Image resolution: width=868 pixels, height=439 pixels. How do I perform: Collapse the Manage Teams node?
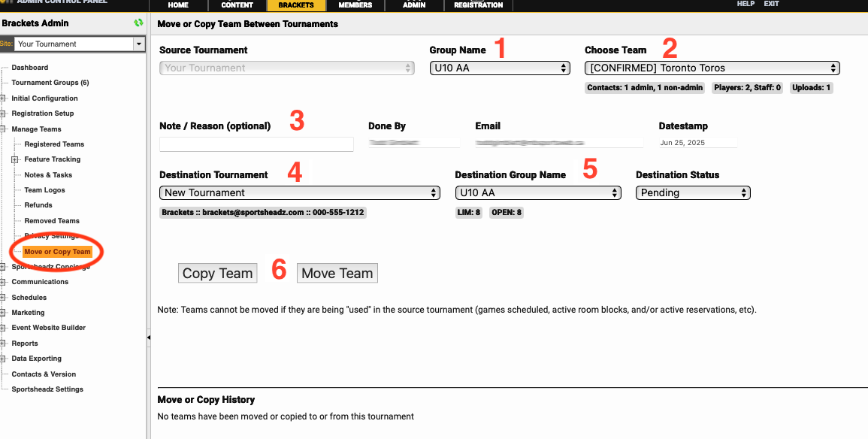click(3, 129)
